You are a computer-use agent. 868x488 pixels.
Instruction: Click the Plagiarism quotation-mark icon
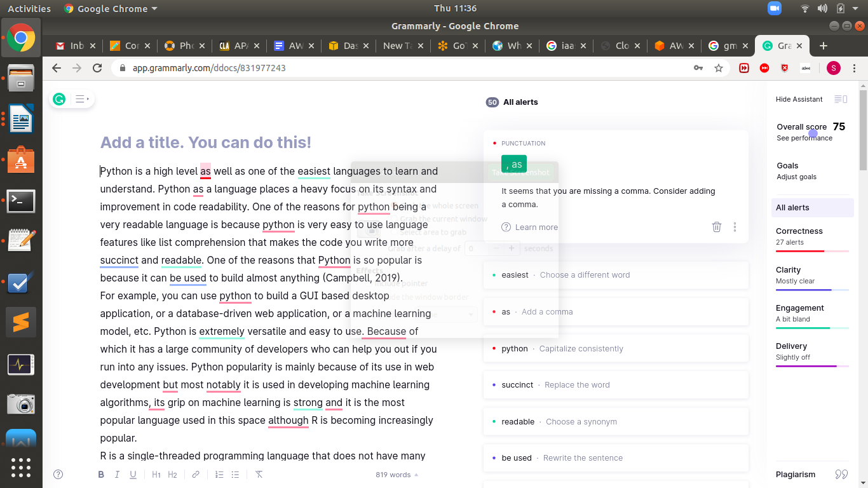tap(841, 474)
